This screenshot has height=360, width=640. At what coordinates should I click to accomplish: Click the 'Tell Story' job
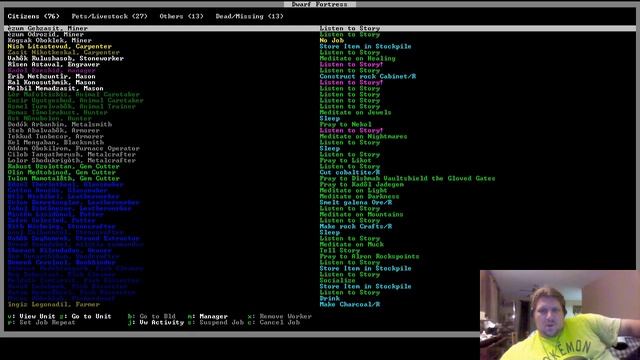[x=340, y=251]
